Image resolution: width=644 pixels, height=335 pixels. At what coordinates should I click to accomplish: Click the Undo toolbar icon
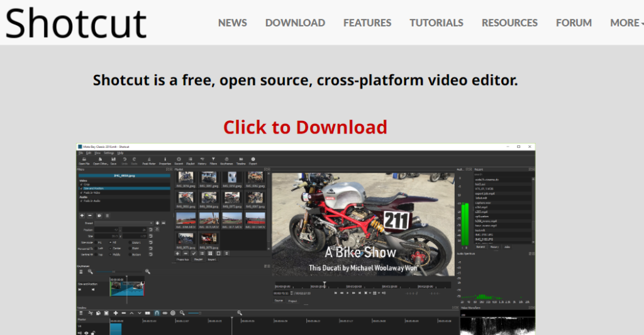(125, 161)
